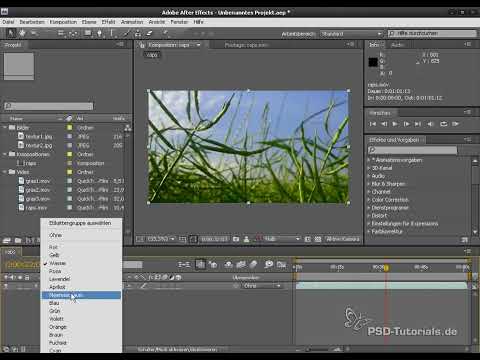
Task: Open Übergeordnet Ohne parent dropdown
Action: click(262, 286)
